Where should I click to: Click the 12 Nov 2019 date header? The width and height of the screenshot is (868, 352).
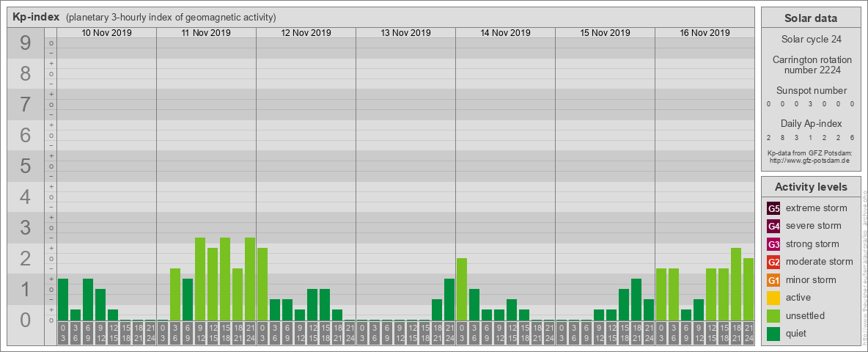[306, 33]
